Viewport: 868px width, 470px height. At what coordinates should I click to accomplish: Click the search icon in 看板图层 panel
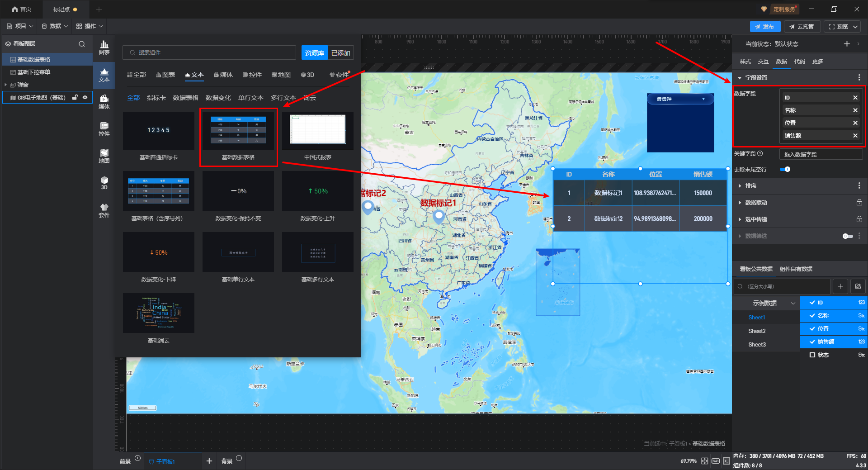point(82,44)
